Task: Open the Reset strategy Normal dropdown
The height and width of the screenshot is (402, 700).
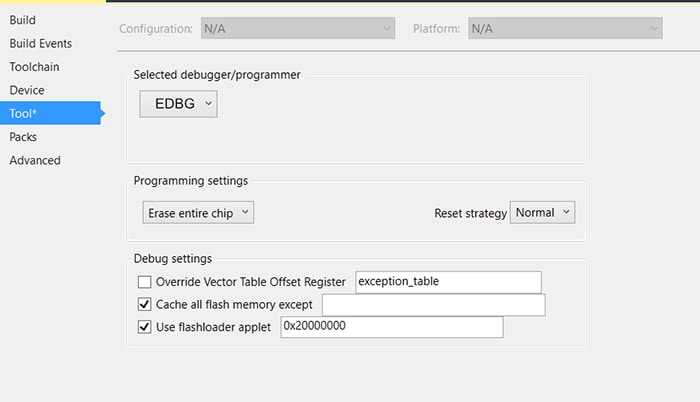Action: tap(543, 213)
